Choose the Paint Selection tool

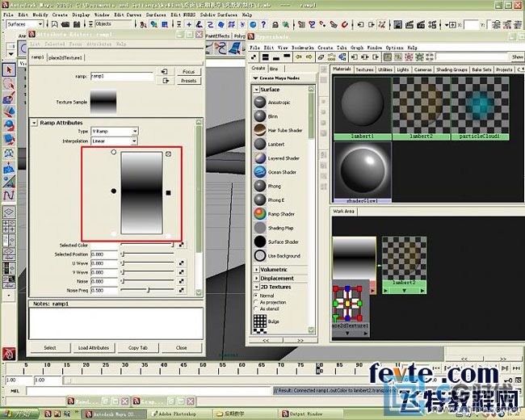[9, 98]
